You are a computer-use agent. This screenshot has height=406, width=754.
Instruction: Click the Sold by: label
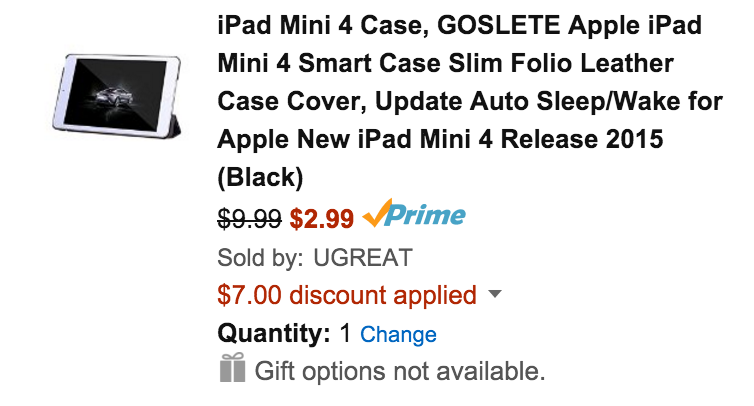[x=260, y=257]
